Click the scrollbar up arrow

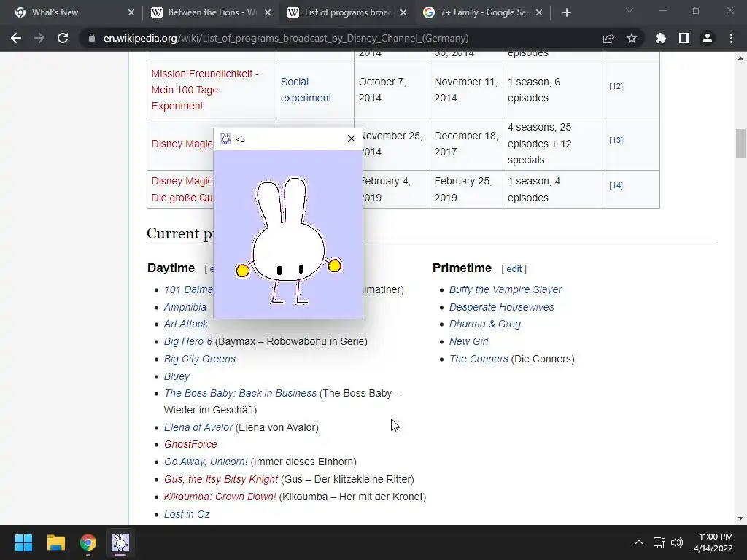coord(740,58)
